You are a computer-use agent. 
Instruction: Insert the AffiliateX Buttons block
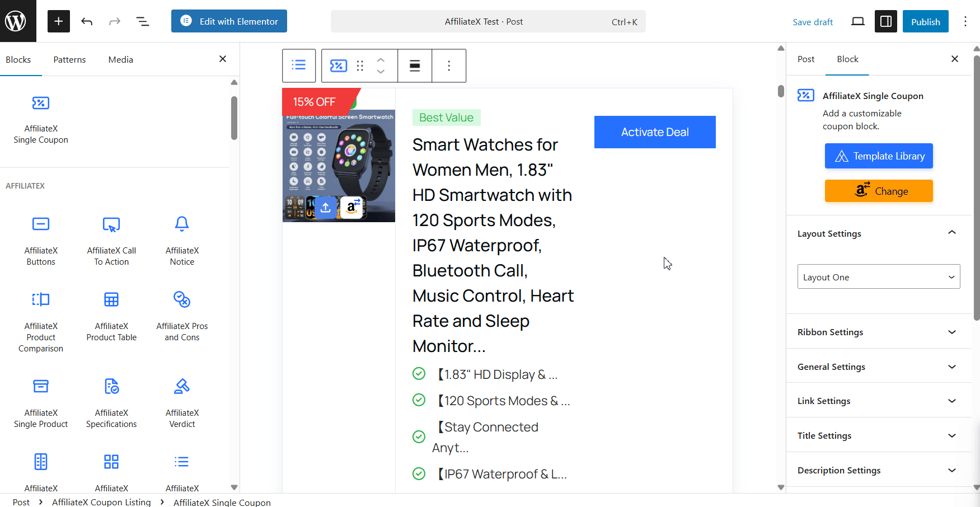[41, 241]
